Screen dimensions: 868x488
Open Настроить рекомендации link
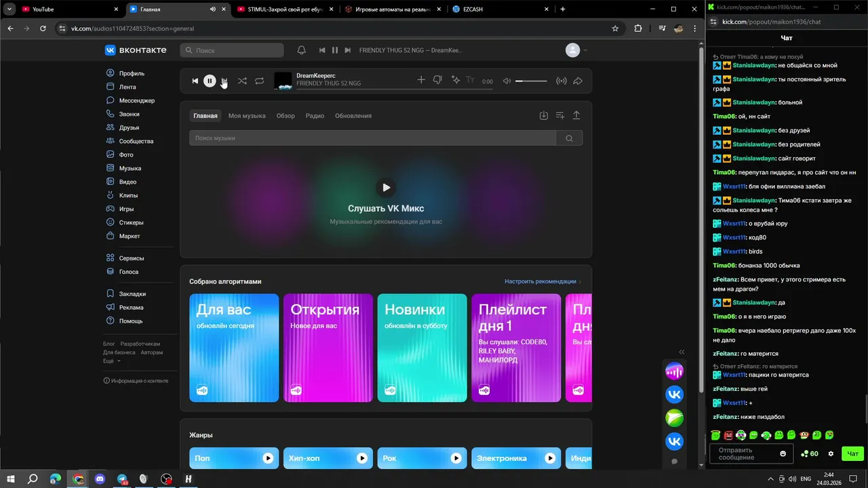coord(540,281)
